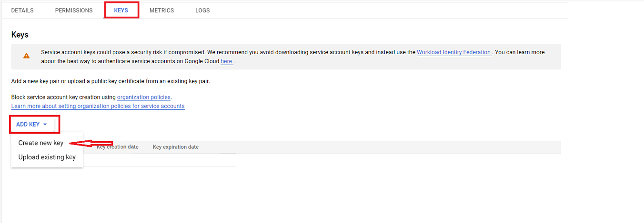View the LOGS tab

[202, 10]
